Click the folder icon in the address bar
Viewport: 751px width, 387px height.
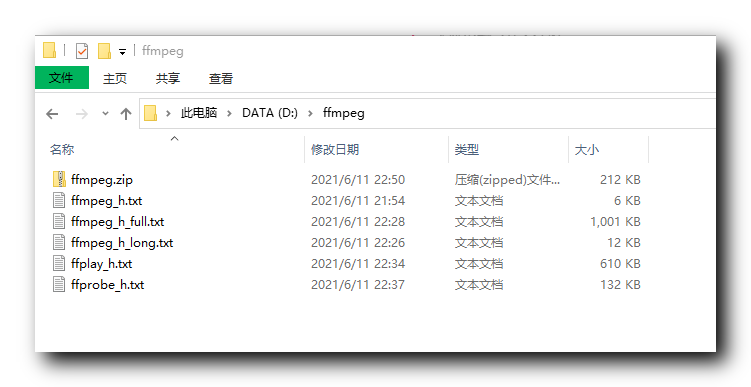(x=150, y=113)
